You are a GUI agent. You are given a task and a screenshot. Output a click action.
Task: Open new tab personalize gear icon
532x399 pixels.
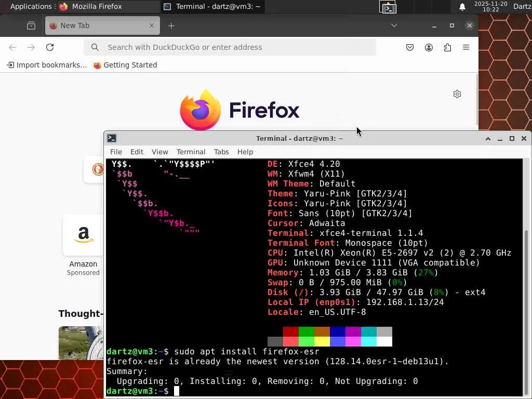[x=457, y=94]
